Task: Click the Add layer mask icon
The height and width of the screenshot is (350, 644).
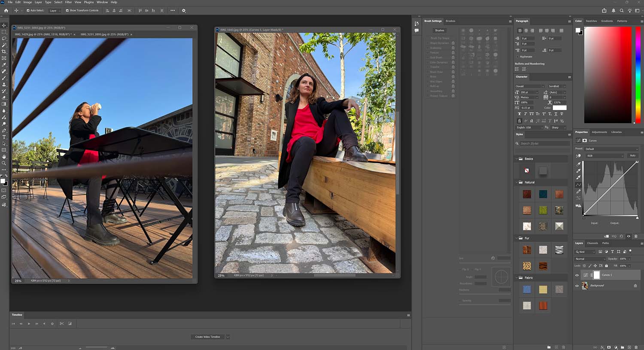Action: click(609, 347)
